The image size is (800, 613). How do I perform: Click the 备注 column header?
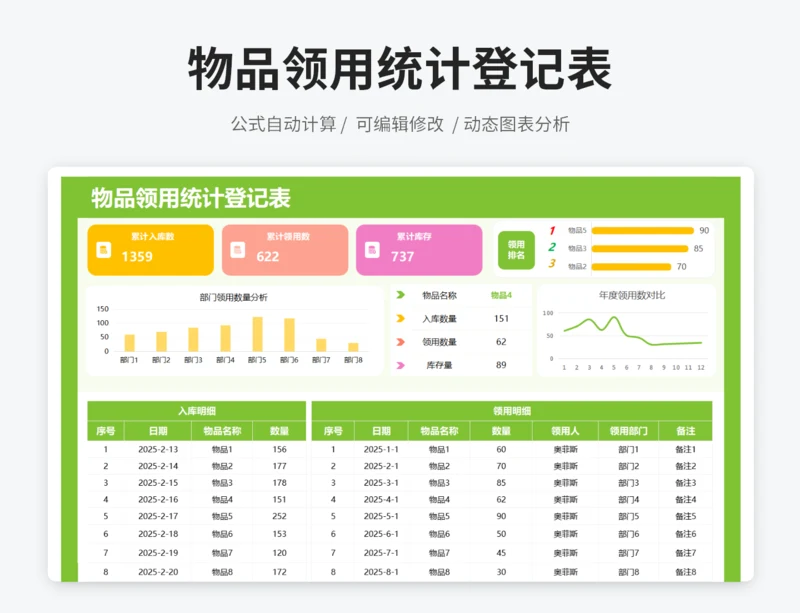pyautogui.click(x=686, y=431)
